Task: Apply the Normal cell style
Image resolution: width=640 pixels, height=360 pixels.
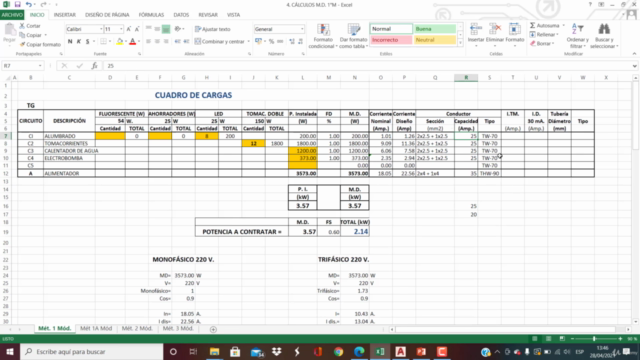Action: click(391, 29)
